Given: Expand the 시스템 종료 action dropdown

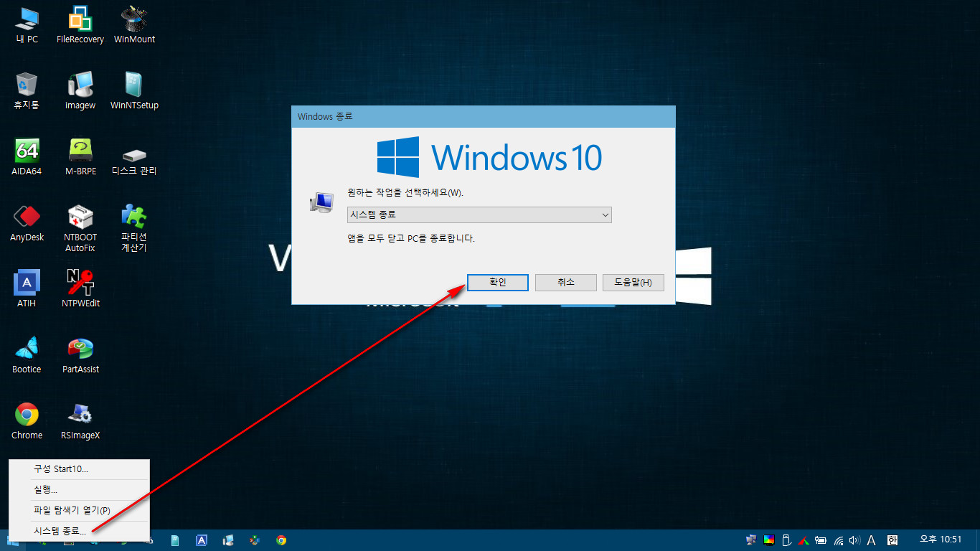Looking at the screenshot, I should click(479, 215).
